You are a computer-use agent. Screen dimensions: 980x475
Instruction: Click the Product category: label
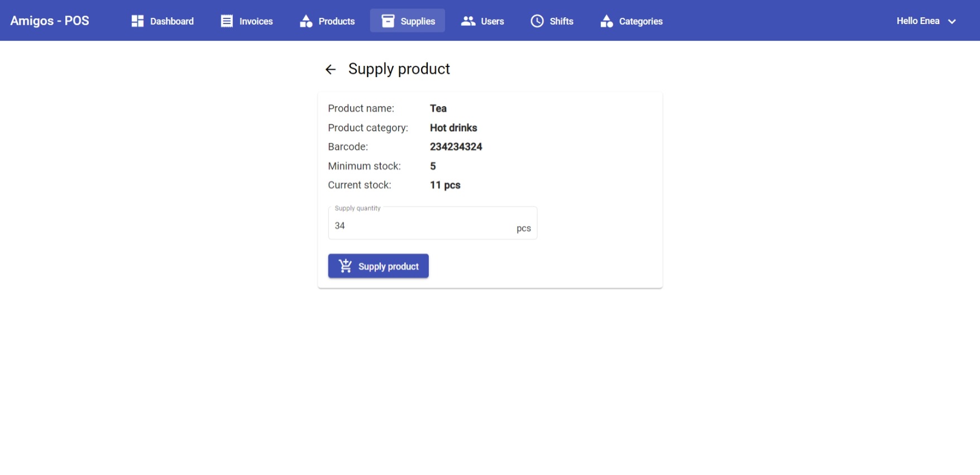[368, 128]
